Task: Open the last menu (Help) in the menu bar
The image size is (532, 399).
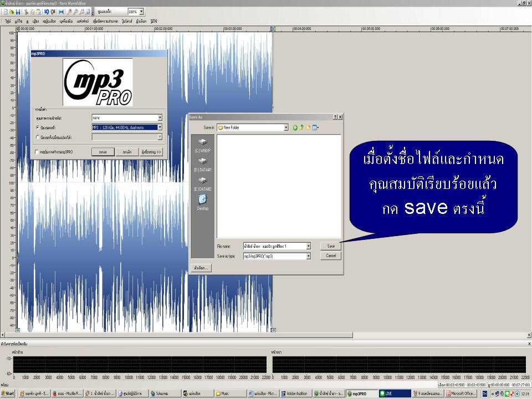Action: click(154, 22)
